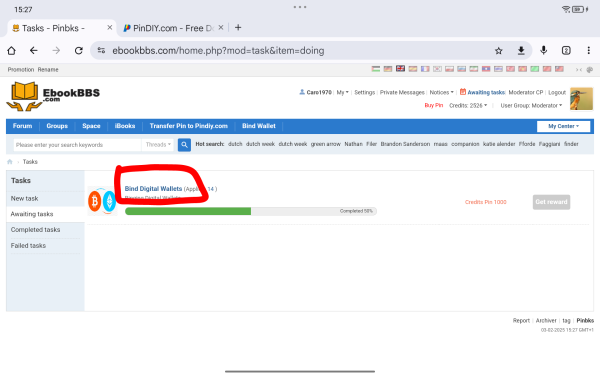Select Completed tasks in sidebar
Image resolution: width=600 pixels, height=375 pixels.
click(x=36, y=230)
